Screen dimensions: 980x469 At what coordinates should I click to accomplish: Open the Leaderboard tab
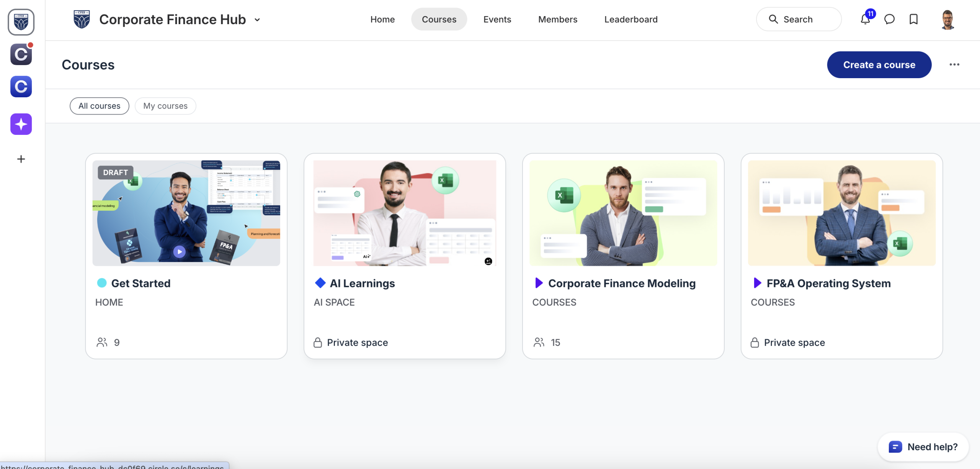(631, 19)
